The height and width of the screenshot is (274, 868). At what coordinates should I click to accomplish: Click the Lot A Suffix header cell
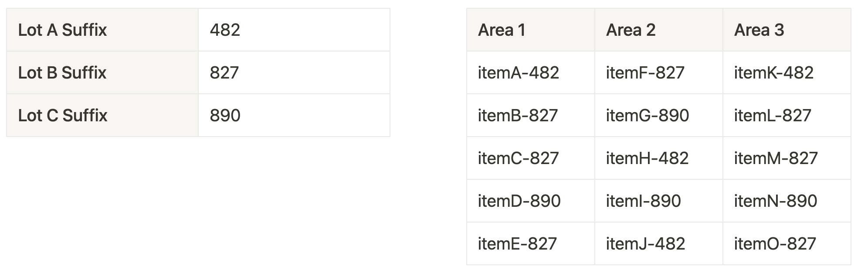tap(102, 30)
